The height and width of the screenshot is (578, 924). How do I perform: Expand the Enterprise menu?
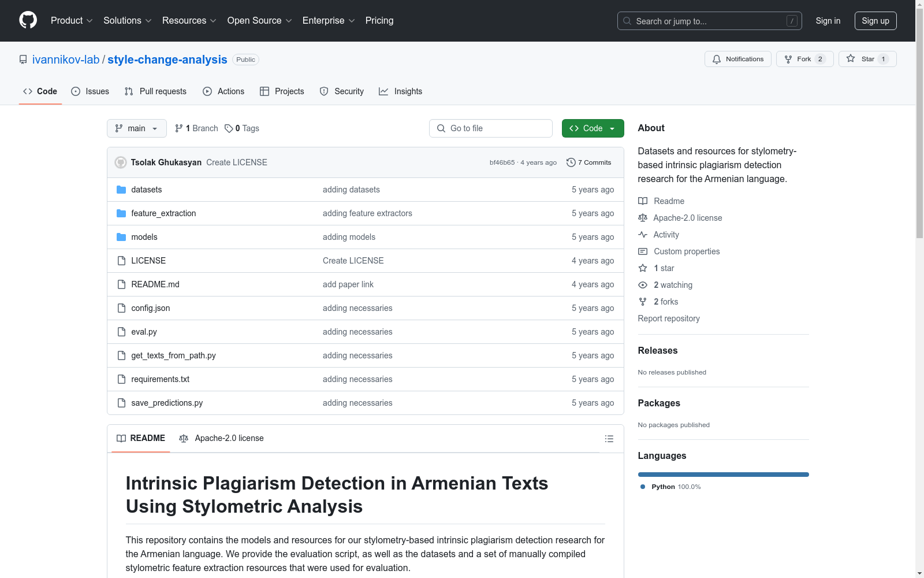click(329, 20)
